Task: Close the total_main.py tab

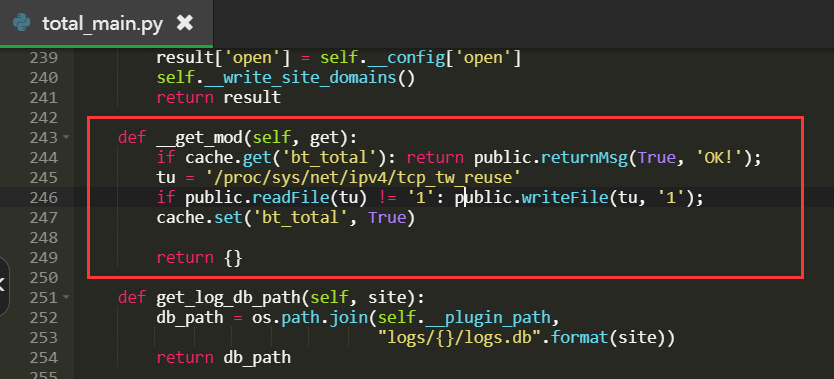Action: point(185,23)
